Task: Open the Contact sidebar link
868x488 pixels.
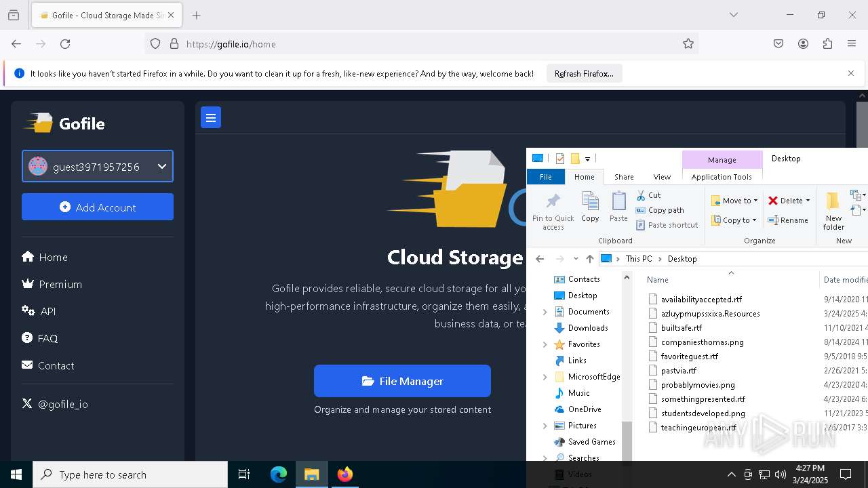Action: [48, 365]
